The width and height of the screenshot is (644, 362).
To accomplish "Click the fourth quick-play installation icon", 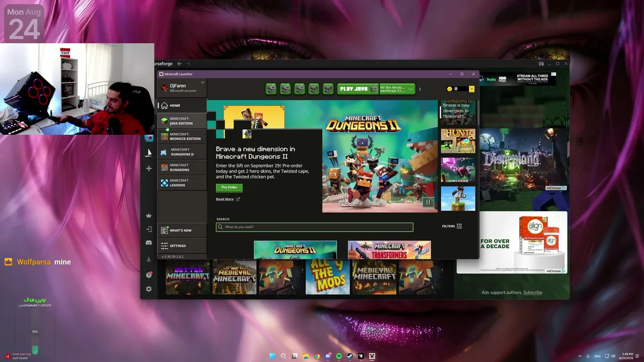I will pos(313,89).
